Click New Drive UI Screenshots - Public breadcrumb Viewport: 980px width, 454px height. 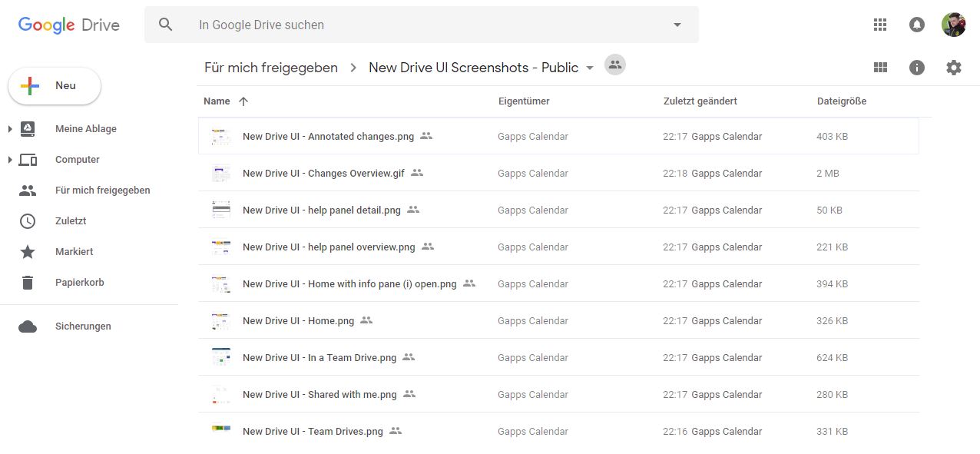pyautogui.click(x=473, y=68)
